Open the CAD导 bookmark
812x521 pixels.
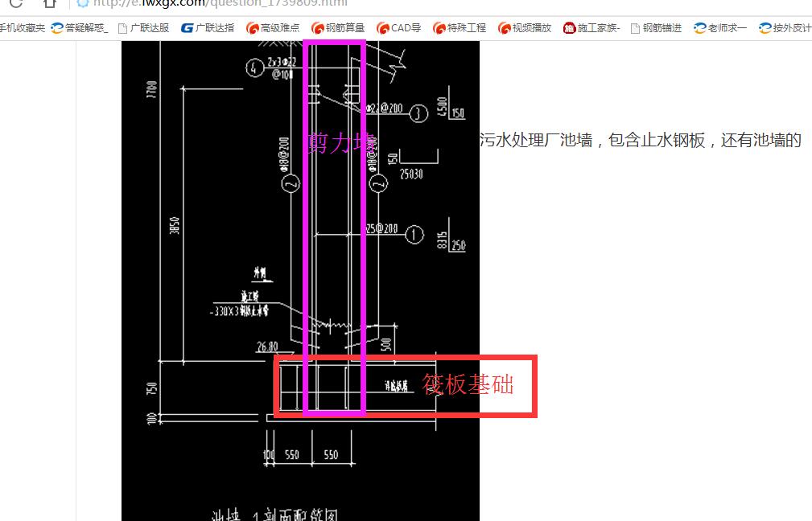click(x=398, y=28)
